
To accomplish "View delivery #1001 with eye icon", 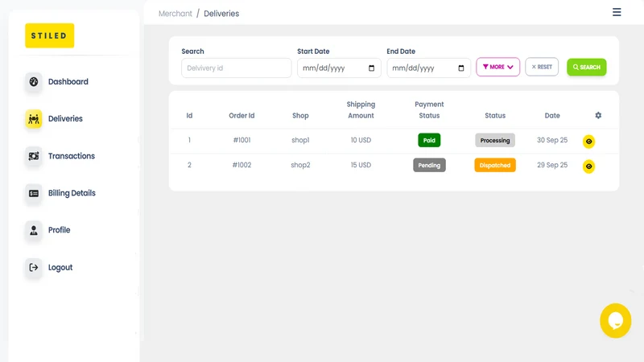I will (588, 142).
